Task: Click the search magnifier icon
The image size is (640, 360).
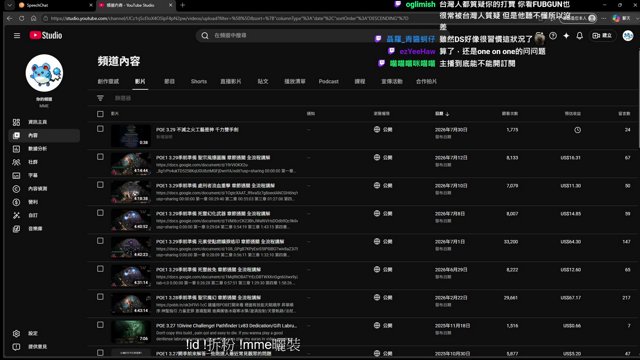Action: tap(205, 36)
